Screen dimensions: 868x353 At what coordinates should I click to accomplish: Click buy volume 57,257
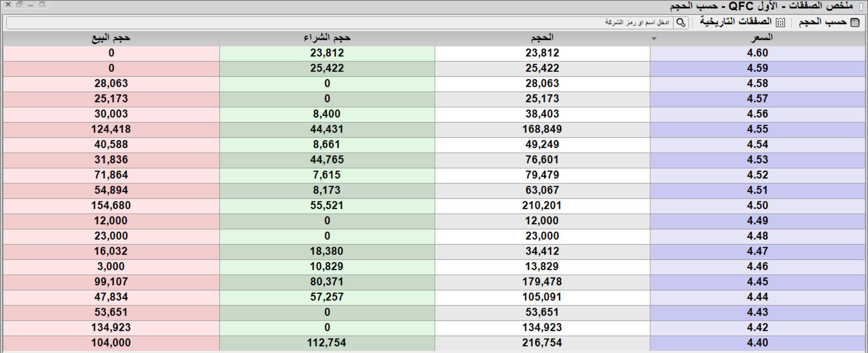327,297
